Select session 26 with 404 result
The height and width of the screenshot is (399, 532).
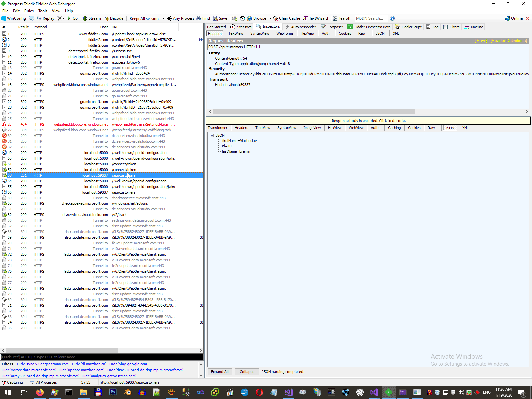tap(102, 124)
